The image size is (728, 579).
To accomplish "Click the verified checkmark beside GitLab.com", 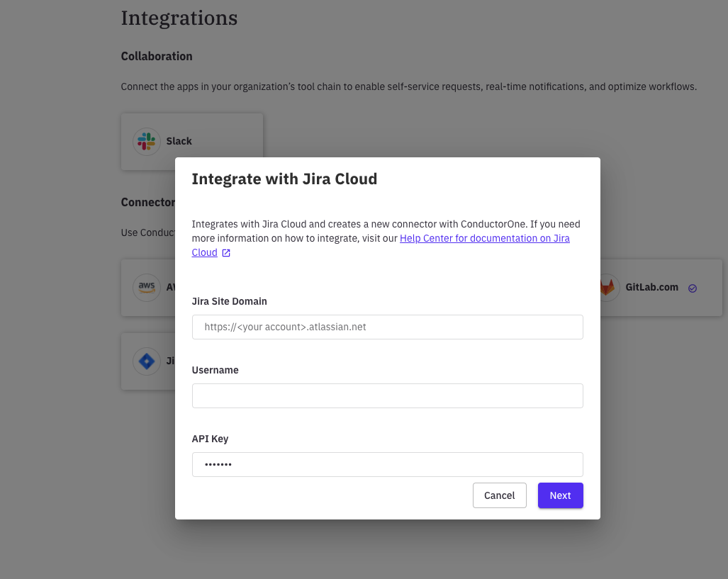I will click(x=693, y=288).
